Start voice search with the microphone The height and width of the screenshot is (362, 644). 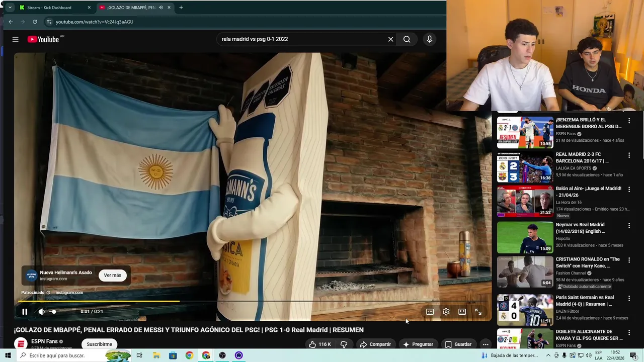429,39
